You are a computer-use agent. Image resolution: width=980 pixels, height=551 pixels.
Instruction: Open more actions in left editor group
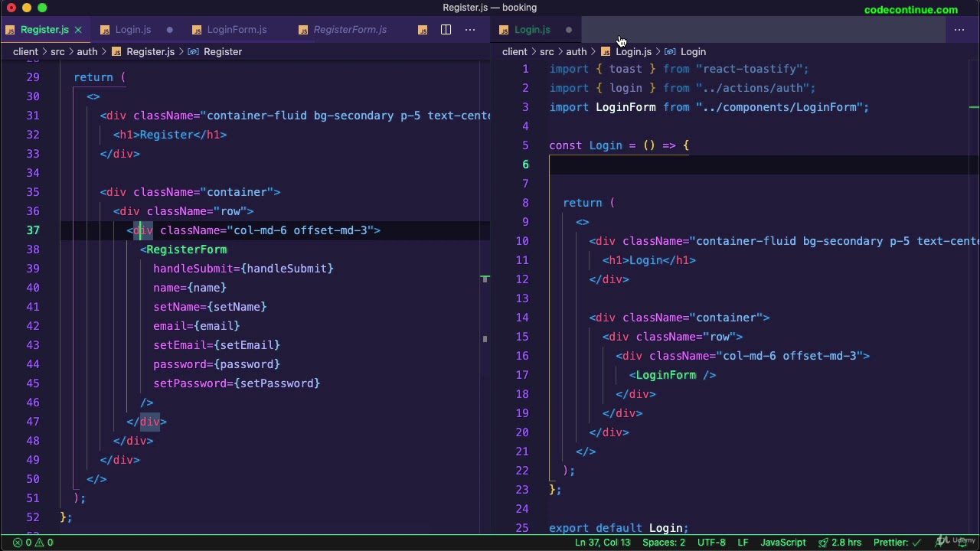(470, 30)
